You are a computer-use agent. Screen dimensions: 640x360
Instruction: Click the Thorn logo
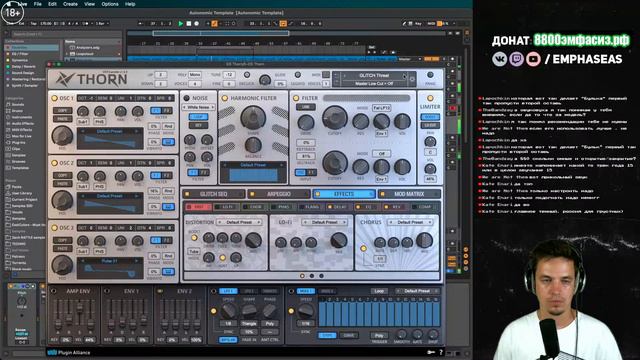point(91,79)
